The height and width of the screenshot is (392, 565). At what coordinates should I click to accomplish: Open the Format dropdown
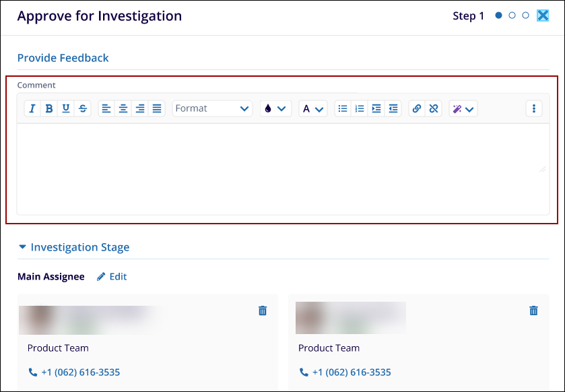coord(212,108)
